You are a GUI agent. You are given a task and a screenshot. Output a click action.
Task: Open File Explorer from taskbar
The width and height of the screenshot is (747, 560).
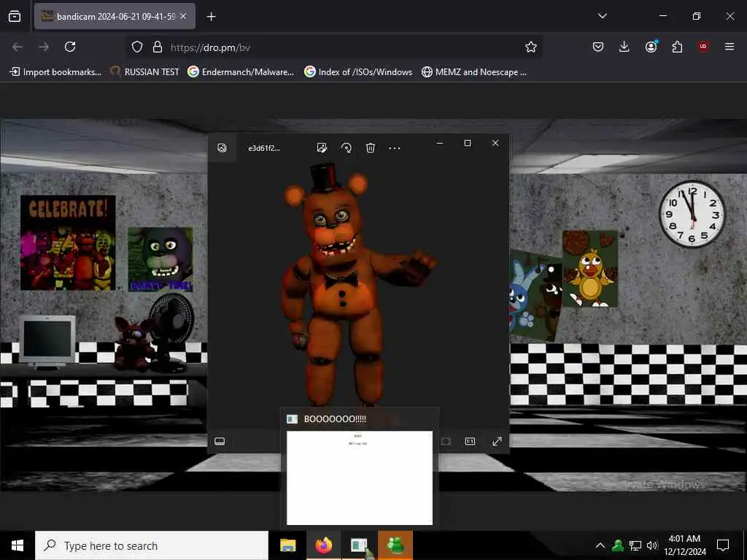pos(287,545)
